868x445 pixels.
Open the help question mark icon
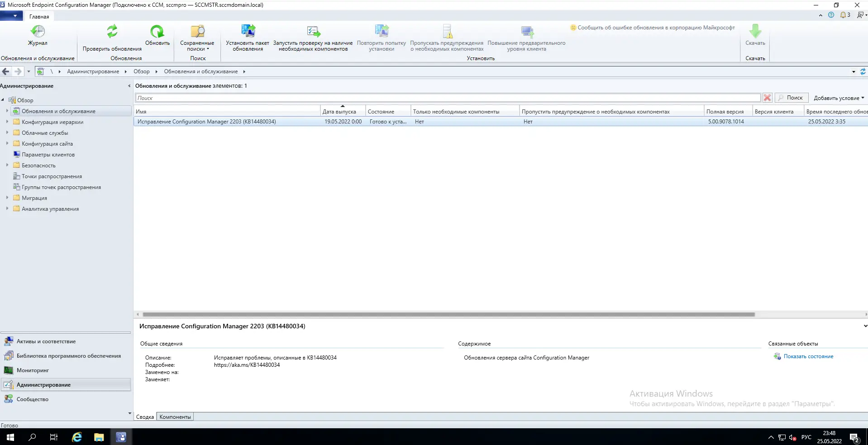click(831, 15)
